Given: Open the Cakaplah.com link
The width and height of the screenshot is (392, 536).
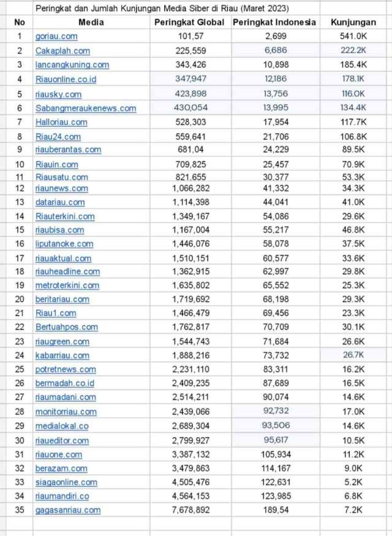Looking at the screenshot, I should pyautogui.click(x=62, y=51).
